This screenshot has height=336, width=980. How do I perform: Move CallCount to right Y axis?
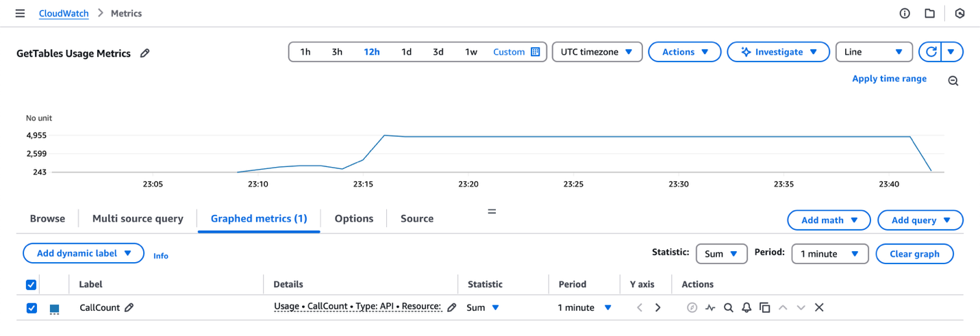click(657, 308)
